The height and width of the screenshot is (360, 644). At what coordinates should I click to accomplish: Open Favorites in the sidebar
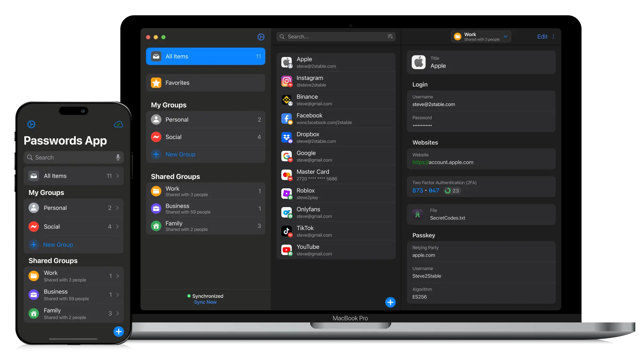pyautogui.click(x=206, y=83)
